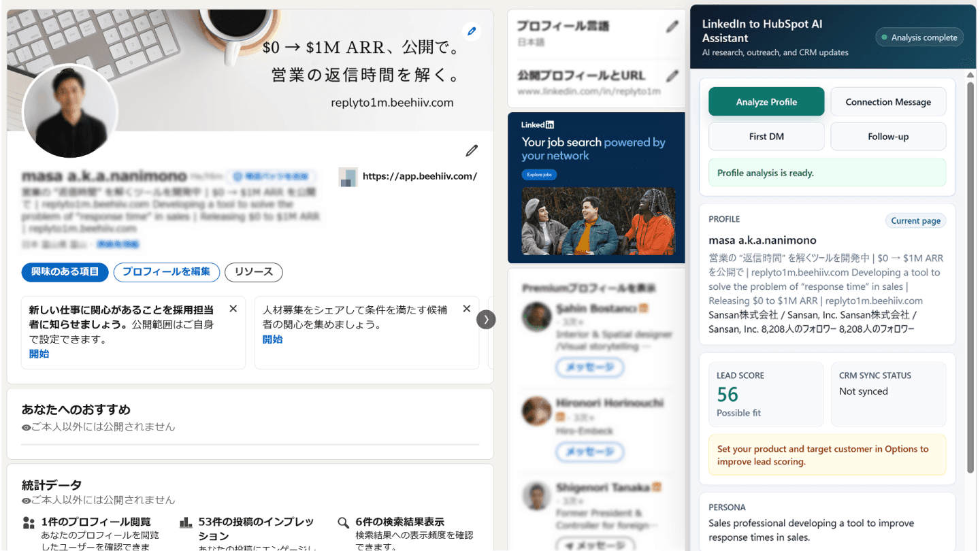Screen dimensions: 980x551
Task: Click the beehiiv website thumbnail icon
Action: point(348,177)
